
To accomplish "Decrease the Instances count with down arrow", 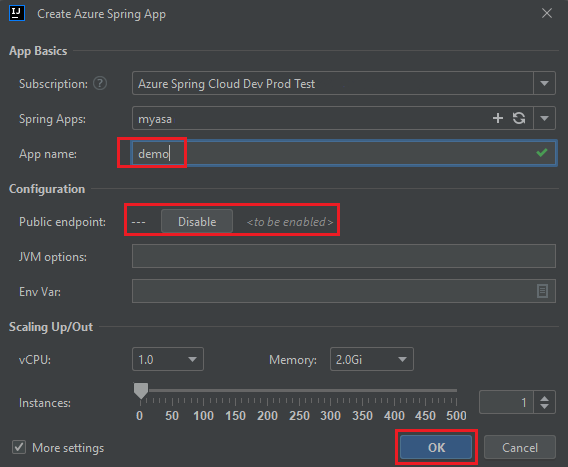I will (x=544, y=406).
